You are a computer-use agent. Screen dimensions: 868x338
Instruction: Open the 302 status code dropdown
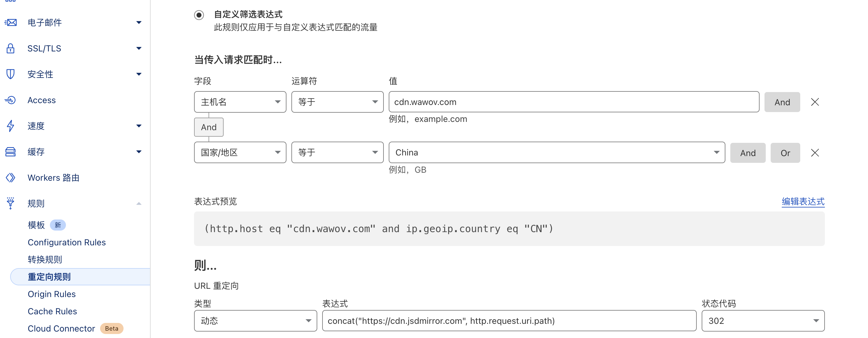763,321
